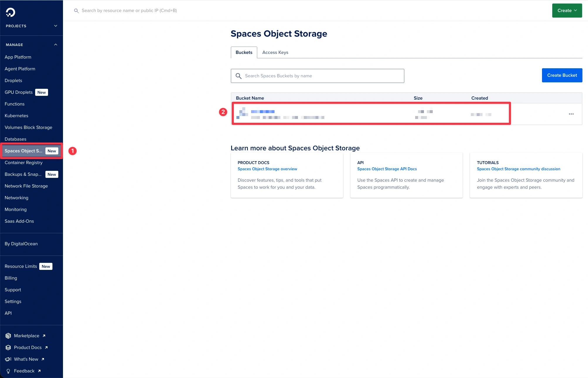Visit the Spaces community discussion
The width and height of the screenshot is (588, 378).
click(x=518, y=169)
